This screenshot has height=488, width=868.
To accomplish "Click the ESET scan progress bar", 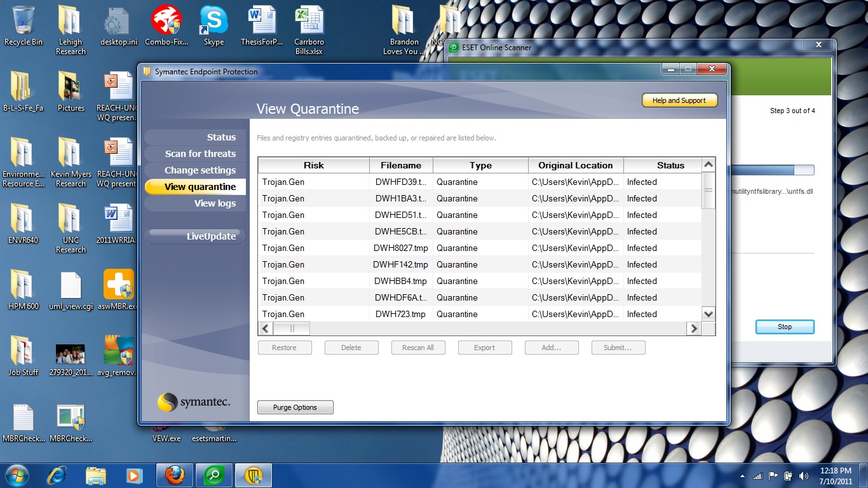I will pos(771,170).
